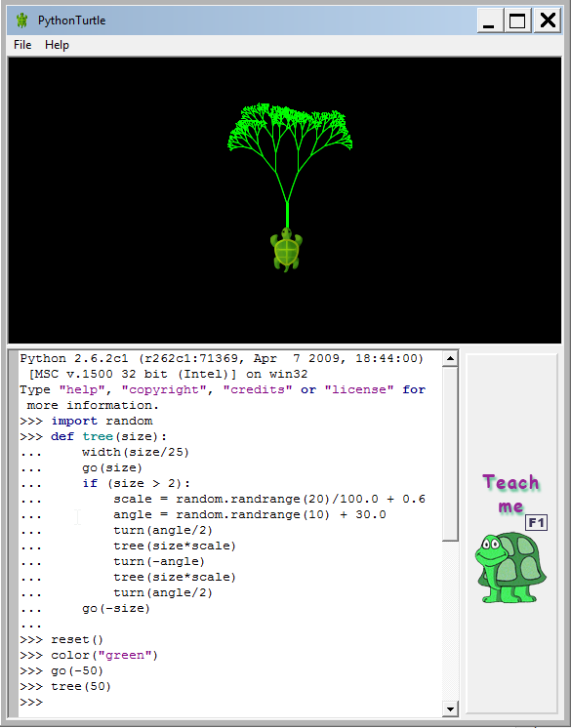The width and height of the screenshot is (571, 728).
Task: Click the "def tree(size):" line
Action: [93, 436]
